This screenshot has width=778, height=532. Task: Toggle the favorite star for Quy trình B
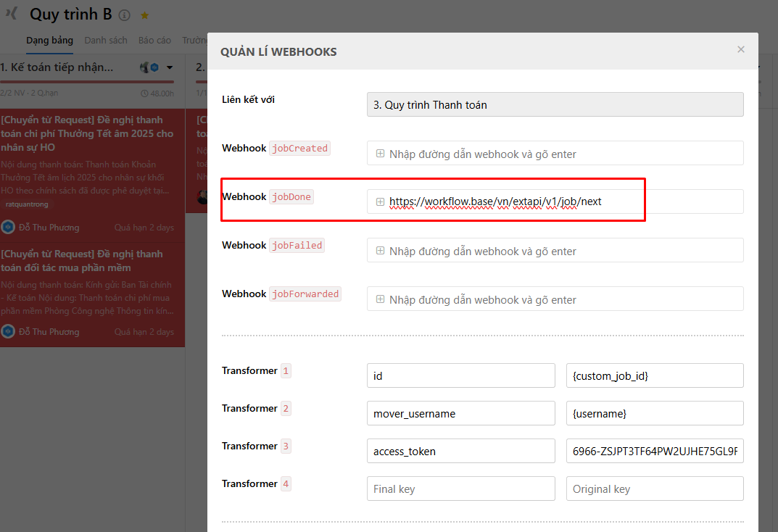(x=144, y=15)
